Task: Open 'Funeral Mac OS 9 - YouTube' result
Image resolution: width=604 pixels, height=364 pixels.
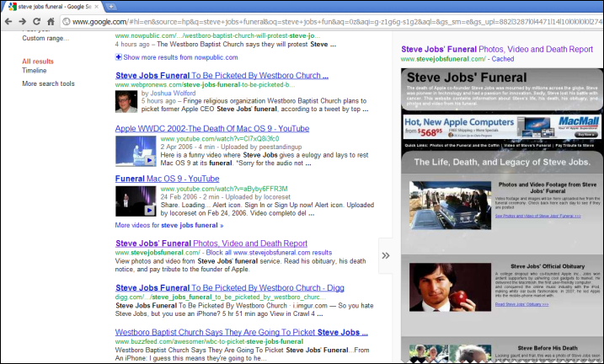Action: click(x=167, y=179)
